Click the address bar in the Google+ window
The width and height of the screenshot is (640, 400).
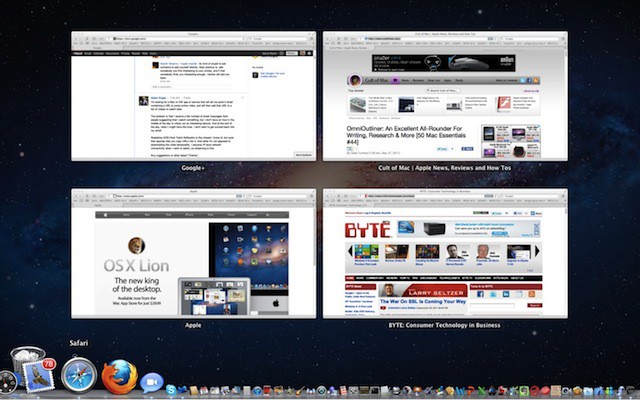(x=176, y=38)
